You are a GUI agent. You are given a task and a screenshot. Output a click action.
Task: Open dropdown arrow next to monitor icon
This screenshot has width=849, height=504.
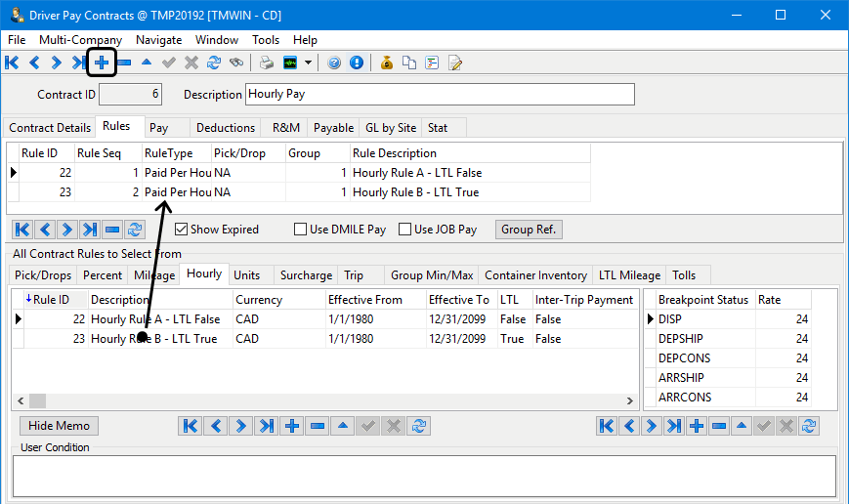309,63
